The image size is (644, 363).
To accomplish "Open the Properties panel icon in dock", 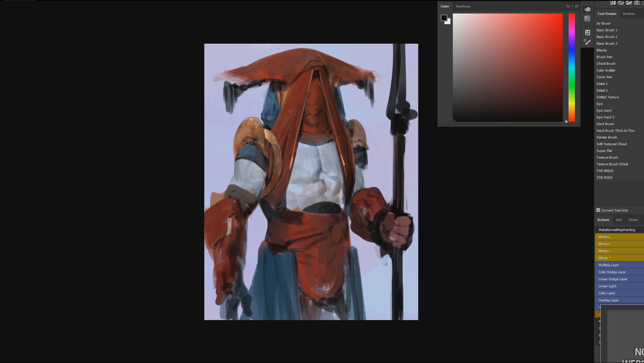I will click(587, 33).
